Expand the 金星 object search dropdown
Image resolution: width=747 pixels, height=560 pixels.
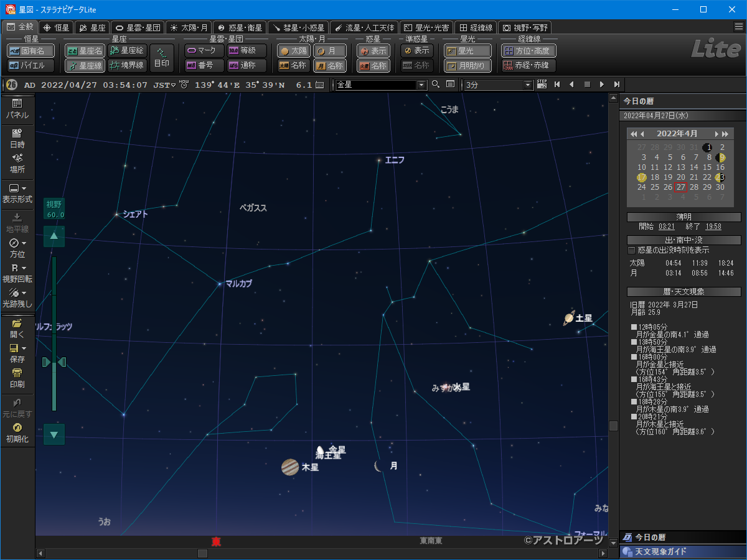(x=421, y=85)
